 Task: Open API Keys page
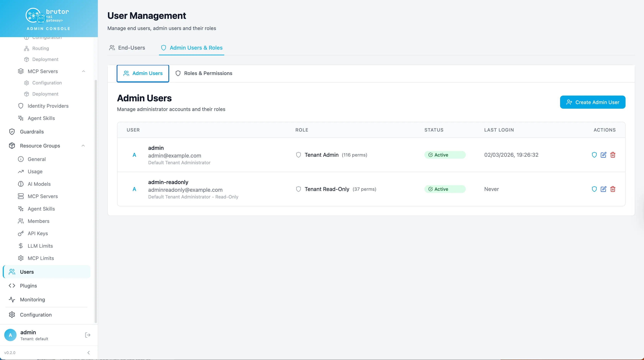tap(33, 234)
